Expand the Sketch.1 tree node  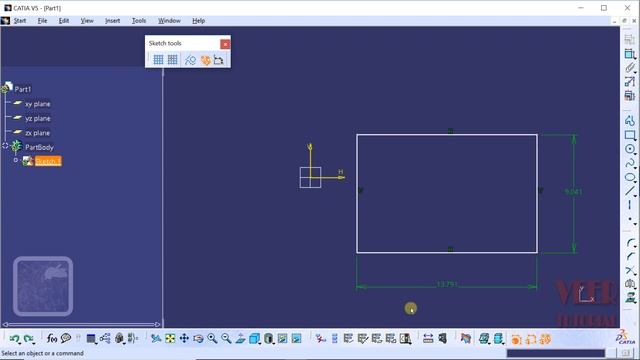click(x=16, y=160)
